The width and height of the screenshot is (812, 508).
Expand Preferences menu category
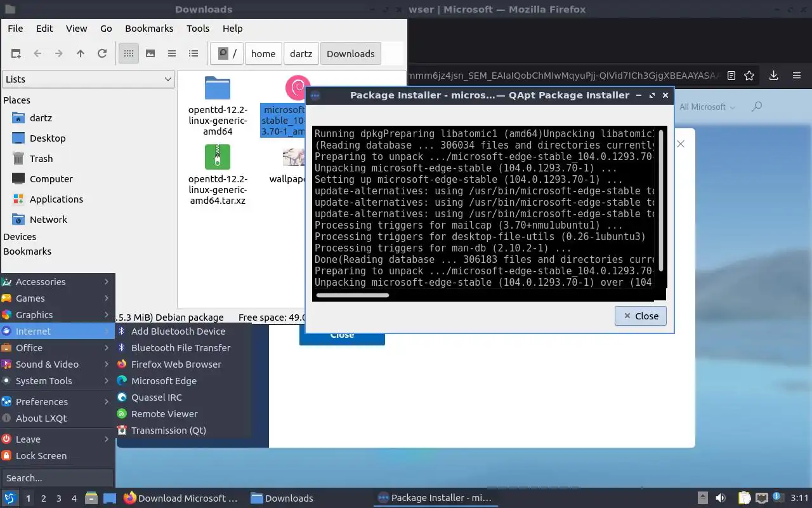click(x=57, y=401)
